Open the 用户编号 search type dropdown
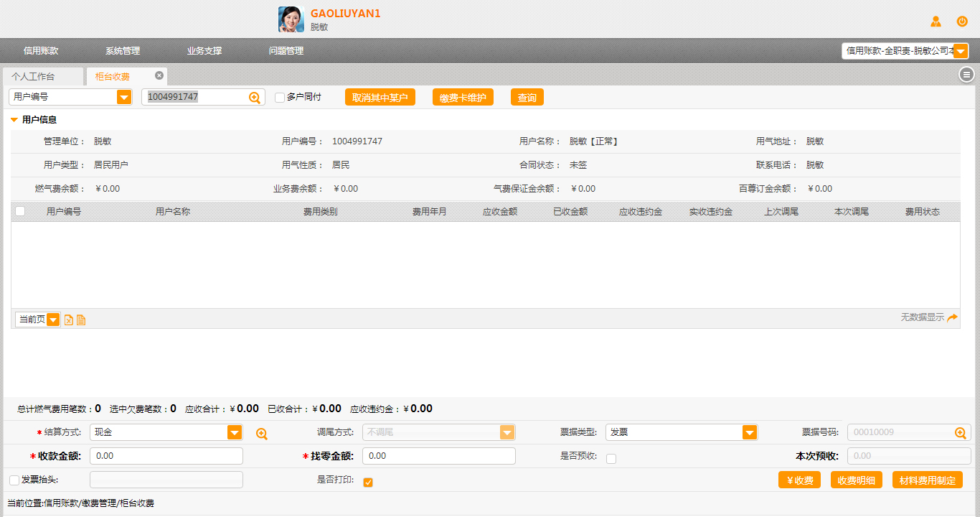Image resolution: width=980 pixels, height=517 pixels. [124, 97]
